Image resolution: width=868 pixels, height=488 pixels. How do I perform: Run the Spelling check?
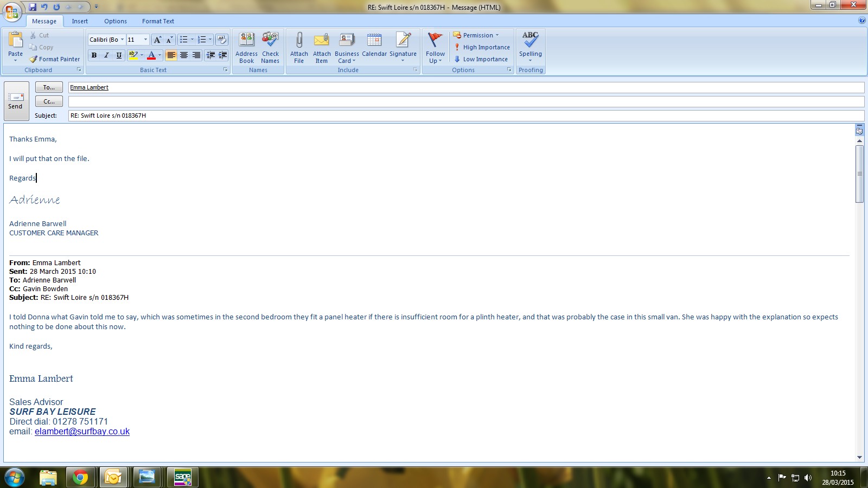531,48
